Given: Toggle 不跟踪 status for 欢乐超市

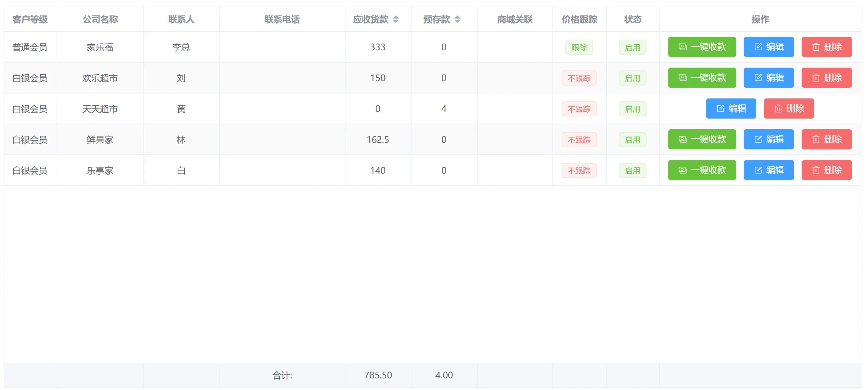Looking at the screenshot, I should click(579, 78).
